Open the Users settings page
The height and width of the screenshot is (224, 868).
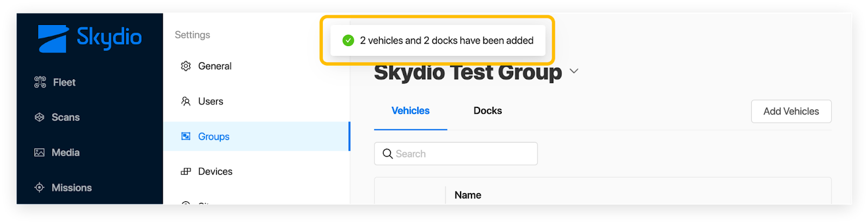[x=257, y=101]
